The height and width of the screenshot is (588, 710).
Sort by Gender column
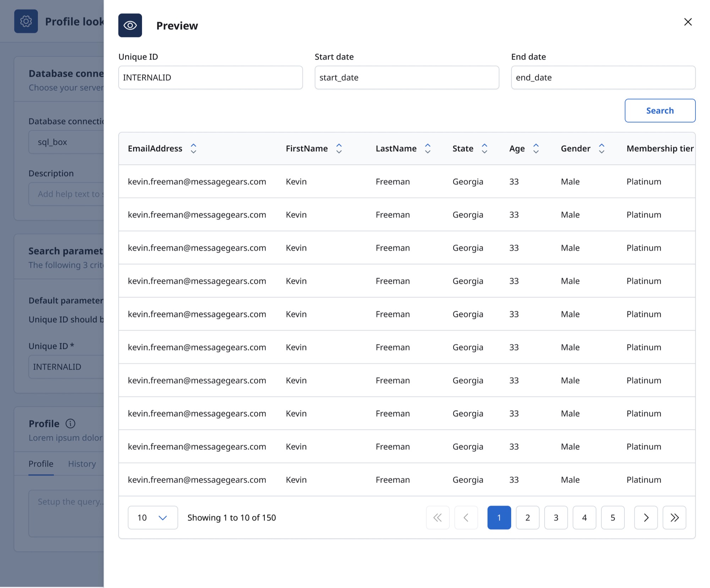pos(601,148)
